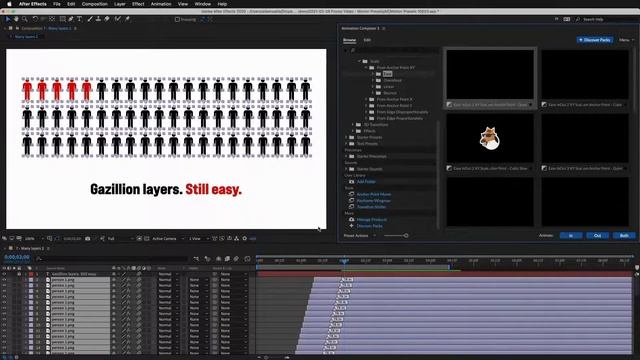
Task: Select the Clone Stamp tool
Action: 98,19
